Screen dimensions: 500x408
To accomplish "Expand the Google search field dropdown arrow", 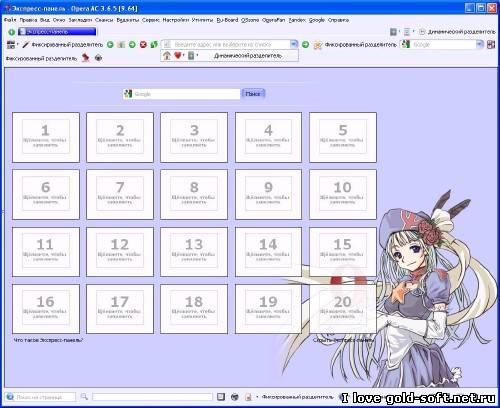I will point(479,44).
